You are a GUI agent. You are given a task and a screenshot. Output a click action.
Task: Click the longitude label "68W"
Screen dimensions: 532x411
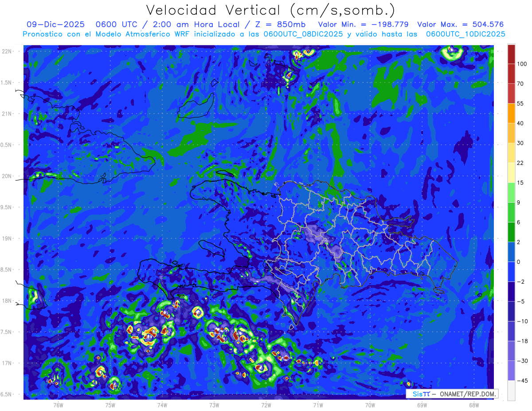tap(474, 405)
